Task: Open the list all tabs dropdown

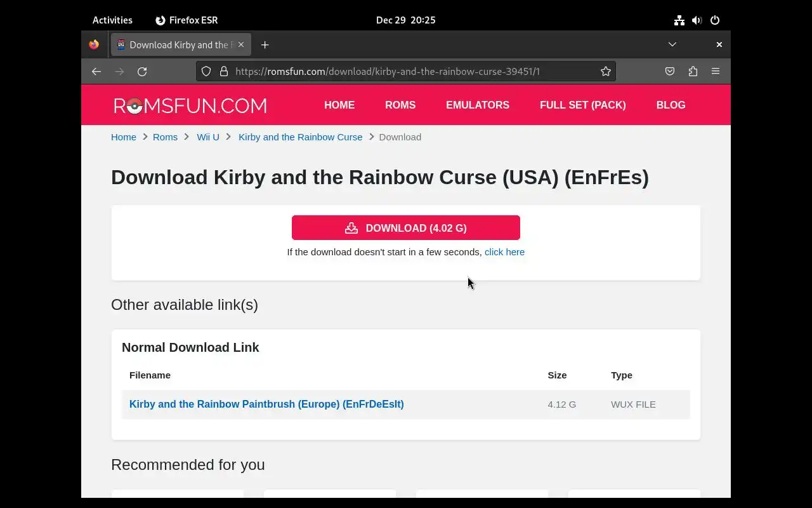Action: [672, 44]
